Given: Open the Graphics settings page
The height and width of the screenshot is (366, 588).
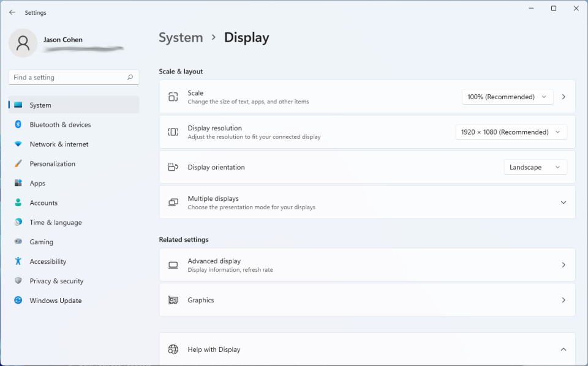Looking at the screenshot, I should (x=367, y=300).
